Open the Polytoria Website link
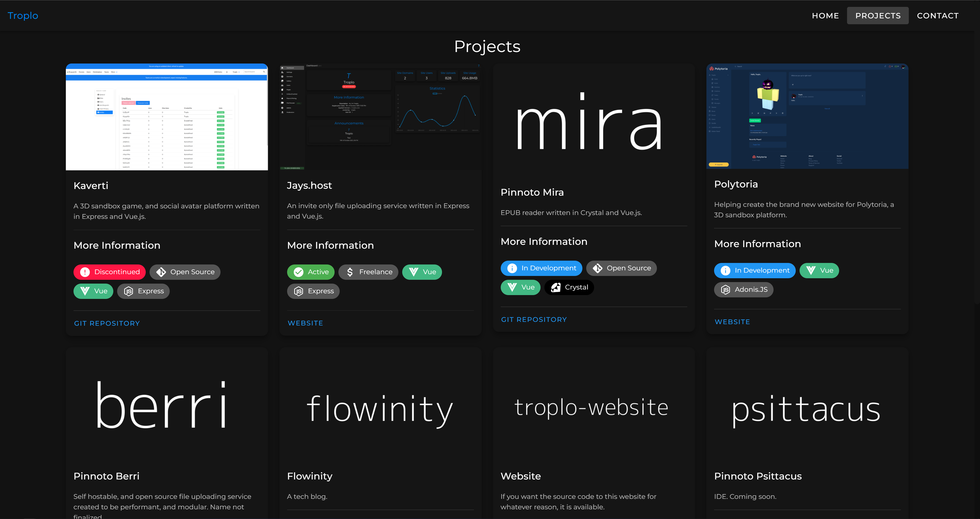 pyautogui.click(x=732, y=322)
